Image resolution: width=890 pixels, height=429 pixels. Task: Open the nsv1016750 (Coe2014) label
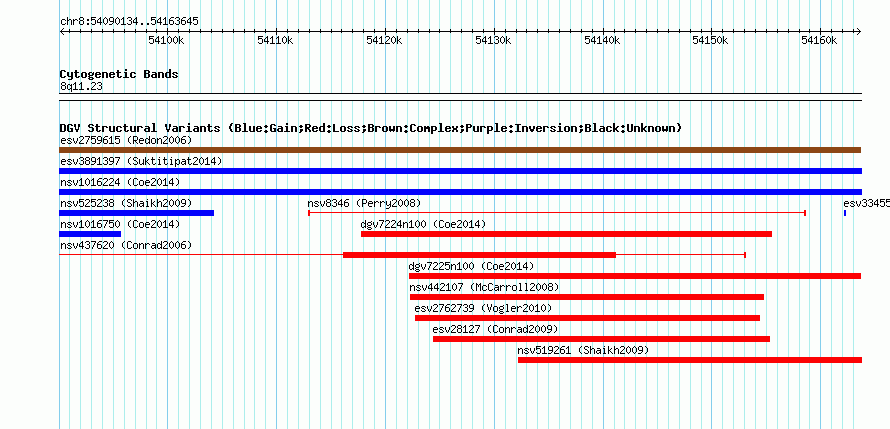pos(120,224)
